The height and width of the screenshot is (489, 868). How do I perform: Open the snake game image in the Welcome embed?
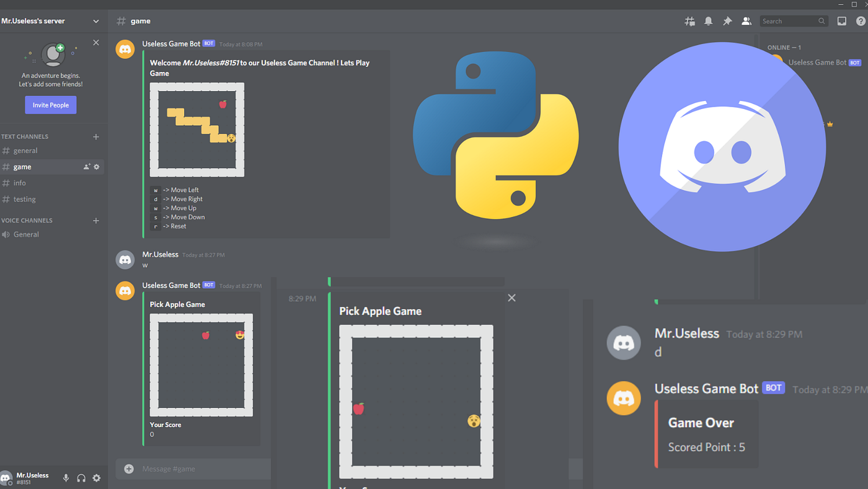click(x=197, y=130)
